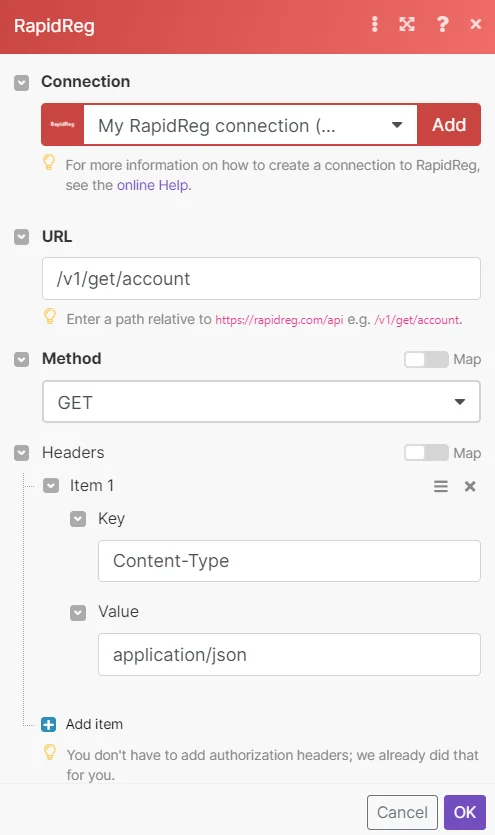This screenshot has width=495, height=835.
Task: Collapse the Item 1 tree node
Action: 51,486
